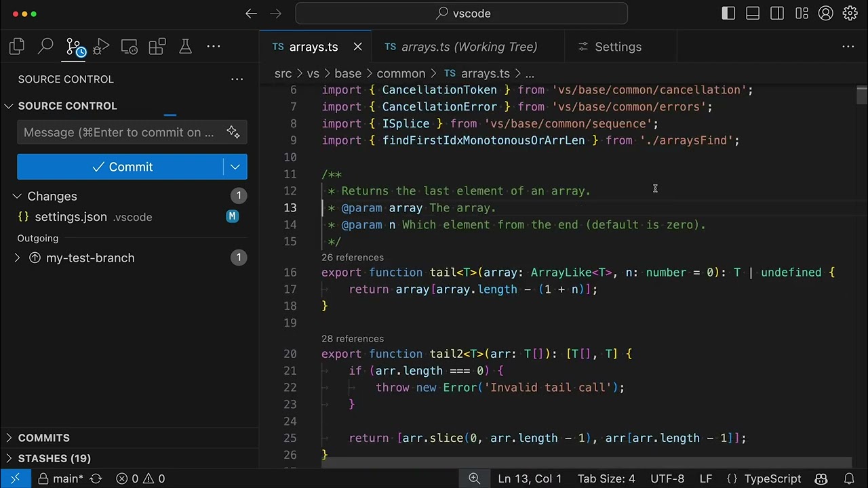Go forward with the right arrow
This screenshot has width=868, height=488.
[275, 14]
